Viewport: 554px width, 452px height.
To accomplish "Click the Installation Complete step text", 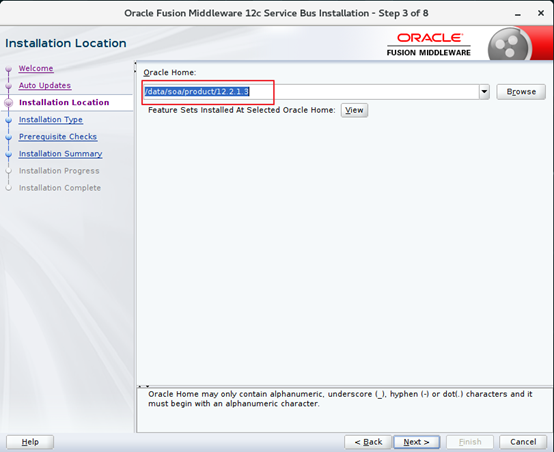I will (x=60, y=188).
